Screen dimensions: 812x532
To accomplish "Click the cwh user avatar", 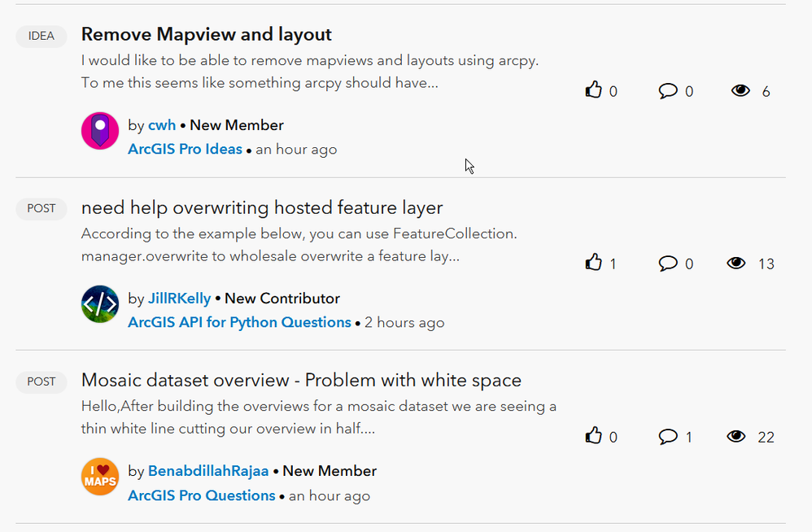I will pyautogui.click(x=100, y=131).
